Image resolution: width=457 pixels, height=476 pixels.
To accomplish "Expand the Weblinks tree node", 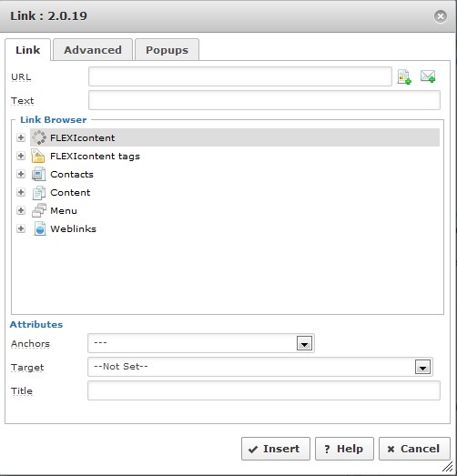I will (21, 228).
